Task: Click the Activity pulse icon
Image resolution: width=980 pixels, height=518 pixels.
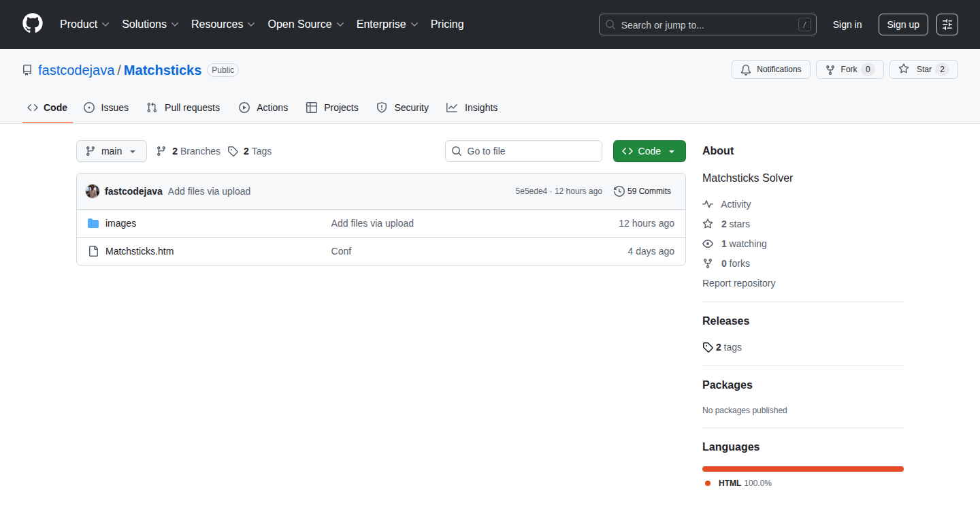Action: [708, 204]
